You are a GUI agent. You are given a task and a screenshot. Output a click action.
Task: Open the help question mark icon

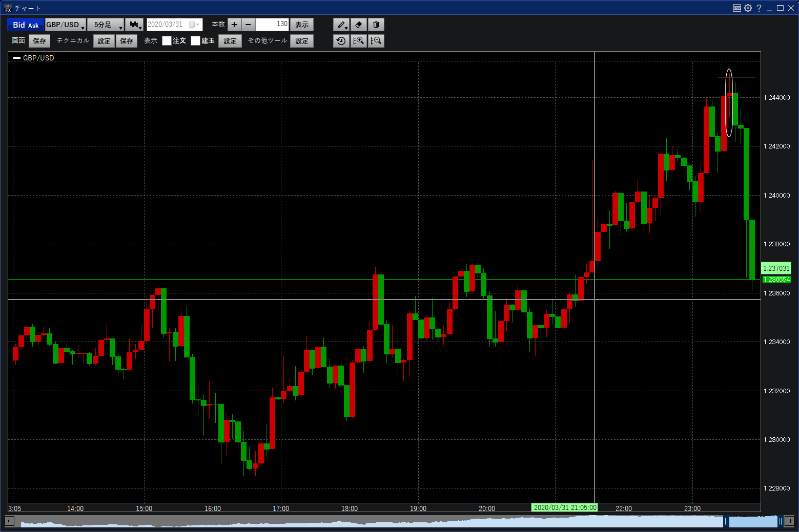point(759,8)
